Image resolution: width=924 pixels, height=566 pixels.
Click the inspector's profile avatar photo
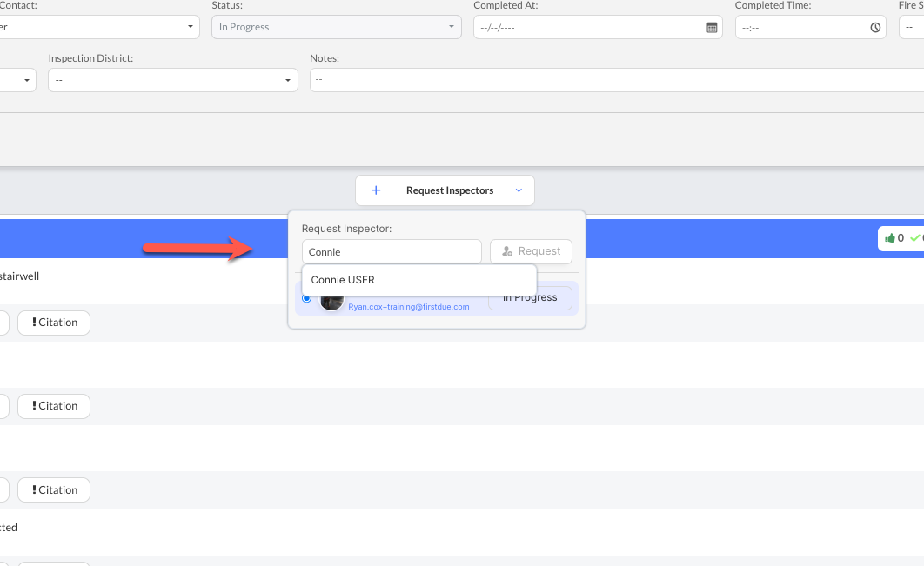click(x=331, y=302)
